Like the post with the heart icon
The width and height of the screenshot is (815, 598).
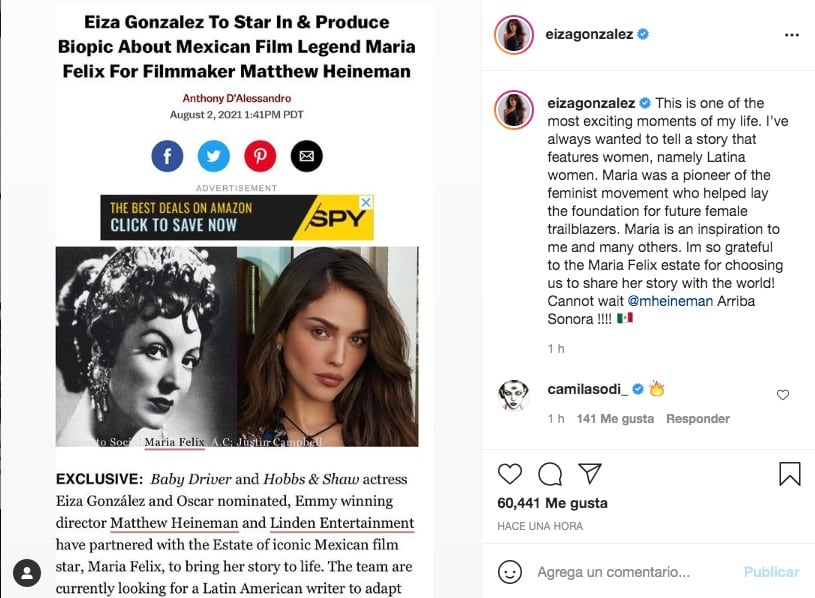[x=510, y=473]
